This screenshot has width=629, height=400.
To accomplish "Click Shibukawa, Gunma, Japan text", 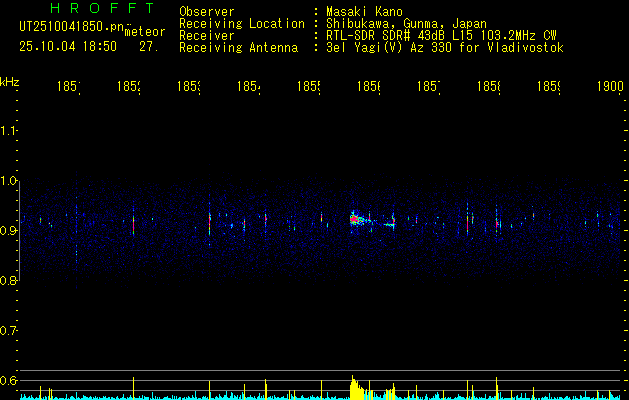I will (x=406, y=24).
